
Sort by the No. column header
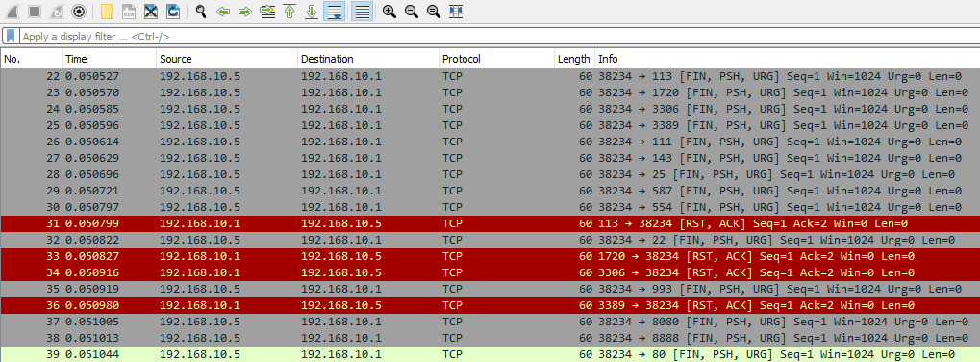click(x=31, y=59)
